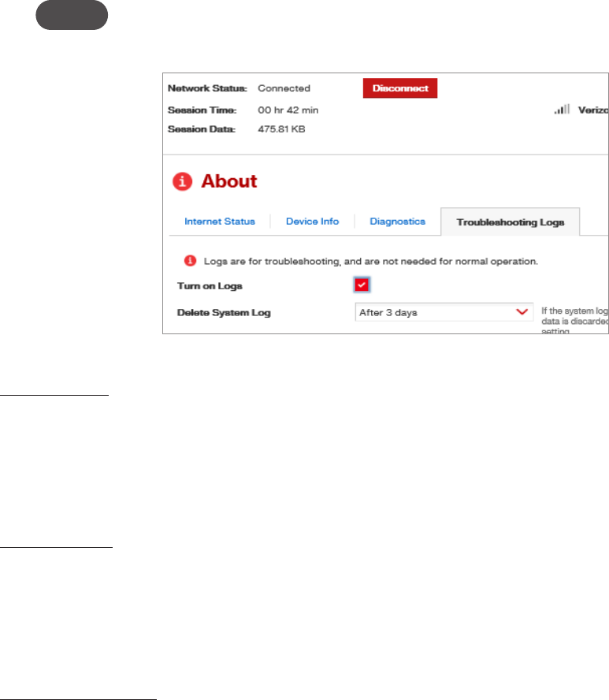Click the Delete System Log label
The image size is (609, 700).
[x=224, y=312]
